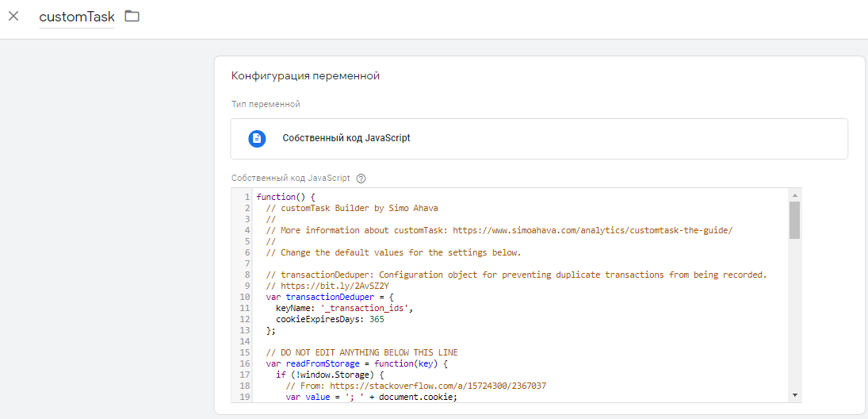Click line number 13 in the gutter

246,330
